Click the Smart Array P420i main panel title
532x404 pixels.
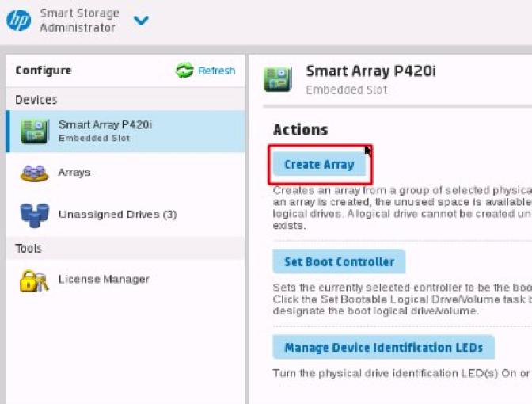[x=370, y=71]
